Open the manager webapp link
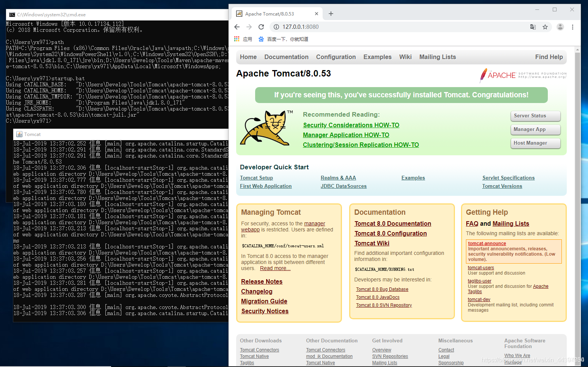This screenshot has height=367, width=588. [283, 226]
